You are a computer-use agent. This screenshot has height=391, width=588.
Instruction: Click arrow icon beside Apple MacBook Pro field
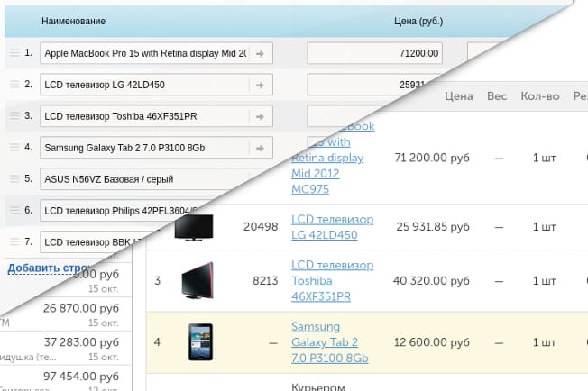(260, 53)
